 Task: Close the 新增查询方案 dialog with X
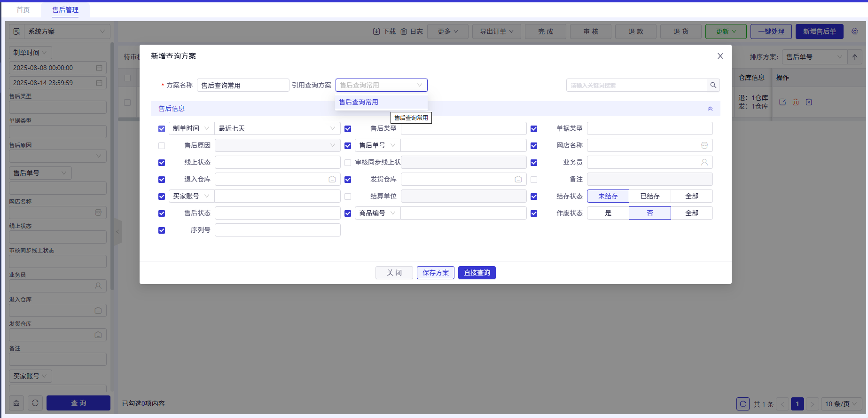pyautogui.click(x=720, y=56)
